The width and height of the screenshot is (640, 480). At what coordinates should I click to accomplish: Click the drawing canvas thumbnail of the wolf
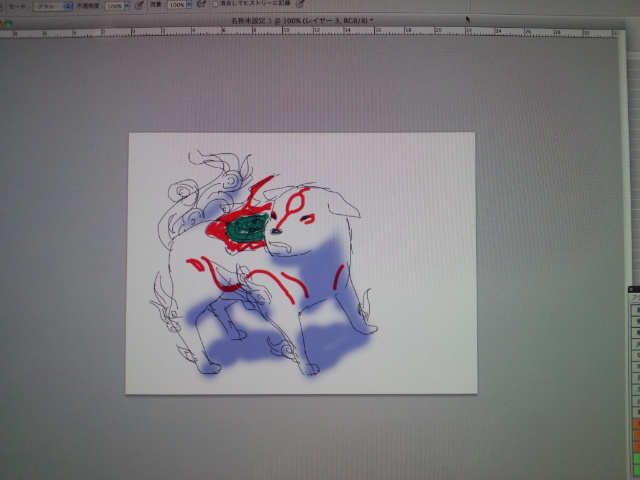[301, 263]
